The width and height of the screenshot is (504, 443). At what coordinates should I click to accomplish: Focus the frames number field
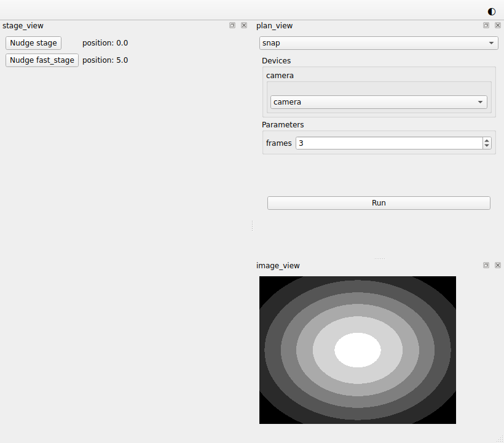389,143
